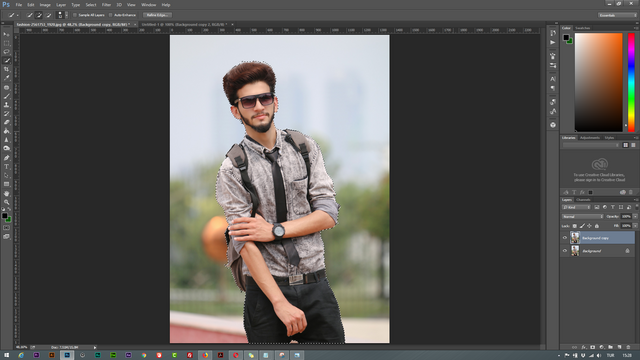Select the Crop tool
Screen dimensions: 640x360
pos(7,69)
